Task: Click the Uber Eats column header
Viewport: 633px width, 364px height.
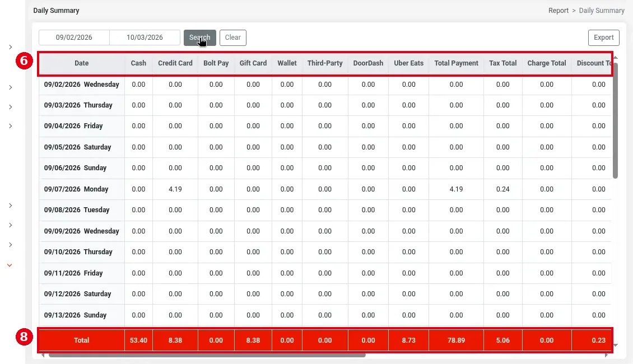Action: pyautogui.click(x=408, y=63)
